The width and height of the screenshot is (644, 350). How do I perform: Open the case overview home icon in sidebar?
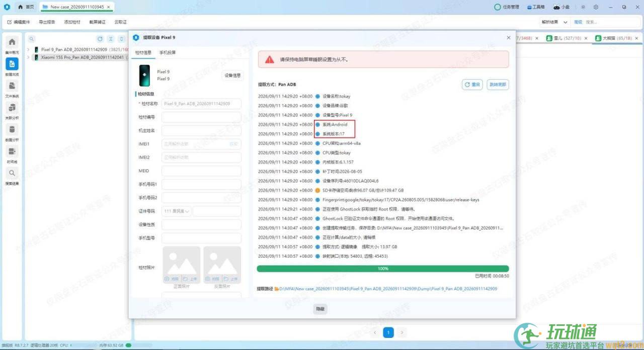[x=12, y=42]
